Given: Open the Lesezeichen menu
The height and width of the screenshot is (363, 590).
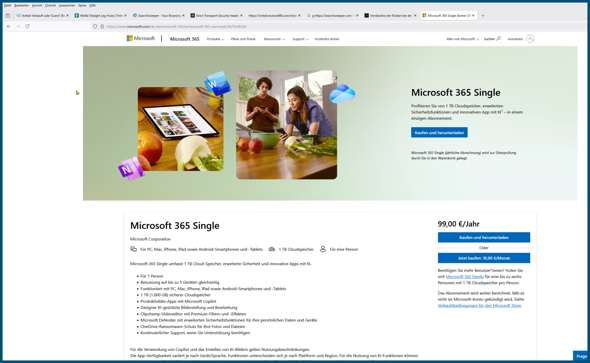Looking at the screenshot, I should pos(67,5).
